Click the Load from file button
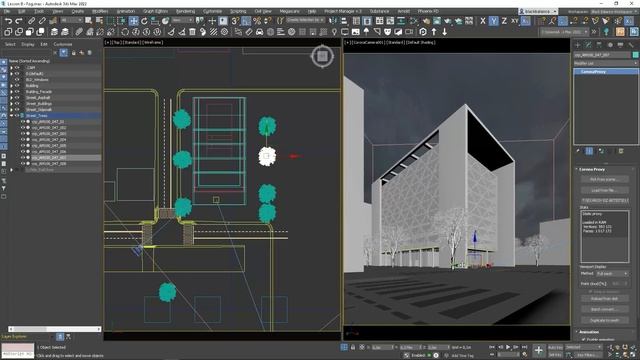640x360 pixels. [604, 190]
